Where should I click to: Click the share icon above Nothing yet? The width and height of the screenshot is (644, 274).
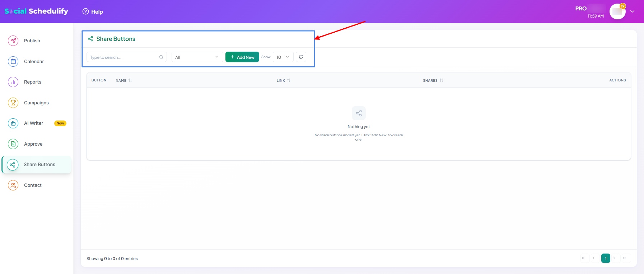coord(359,113)
